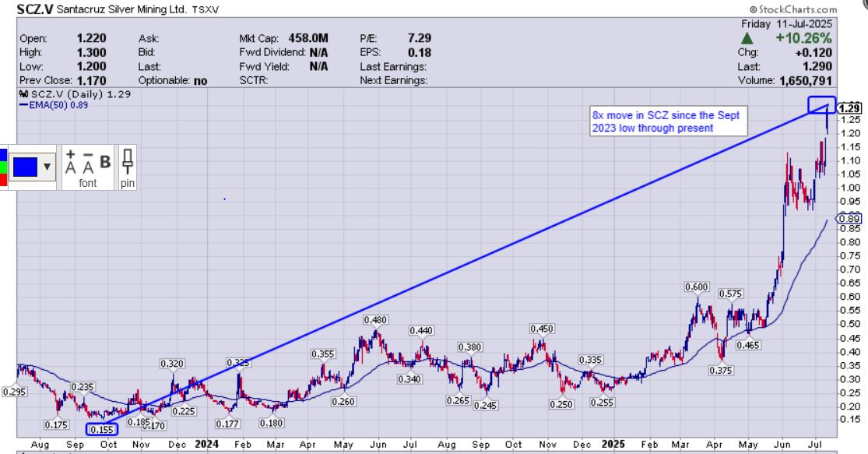The height and width of the screenshot is (454, 868).
Task: Click the Prev Close 1.170 value
Action: coord(91,80)
